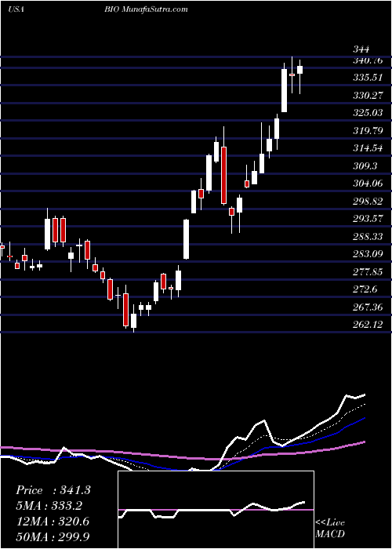Click the 314.54 price axis label
The image size is (392, 549).
tap(368, 148)
